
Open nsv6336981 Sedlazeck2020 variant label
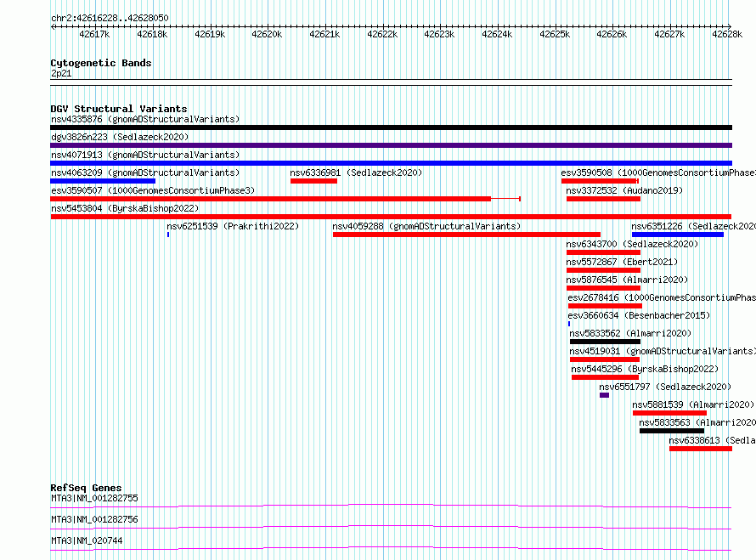[x=356, y=173]
